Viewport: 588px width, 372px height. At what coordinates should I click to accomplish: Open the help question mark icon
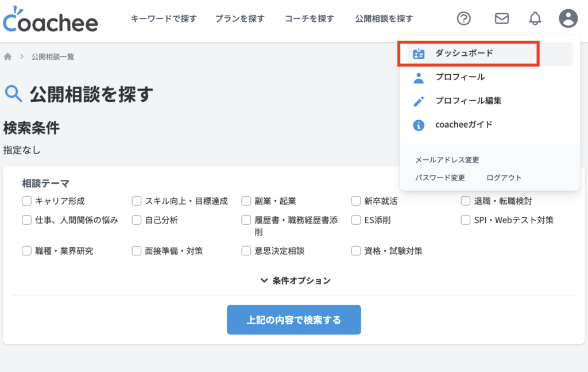click(463, 18)
